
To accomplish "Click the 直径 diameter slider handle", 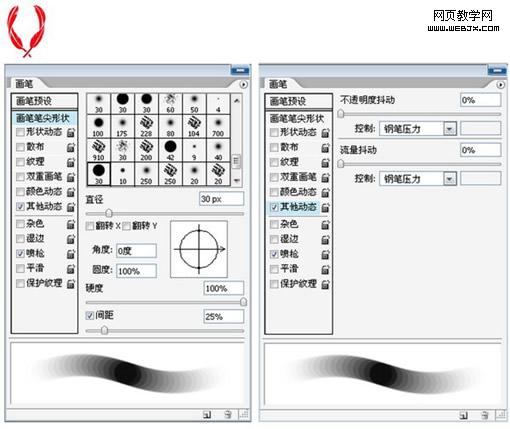I will tap(109, 213).
